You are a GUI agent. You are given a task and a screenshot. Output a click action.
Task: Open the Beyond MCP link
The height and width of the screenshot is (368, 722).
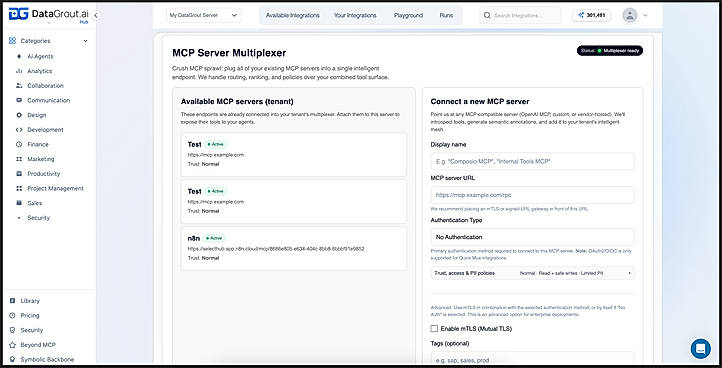(x=38, y=345)
